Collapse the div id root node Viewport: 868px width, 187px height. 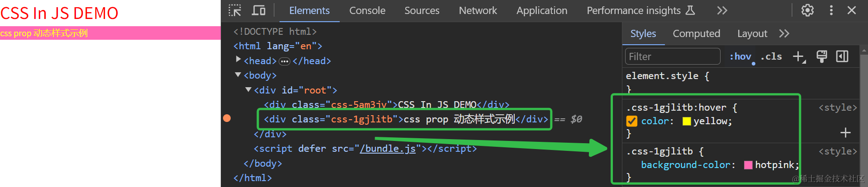point(248,90)
